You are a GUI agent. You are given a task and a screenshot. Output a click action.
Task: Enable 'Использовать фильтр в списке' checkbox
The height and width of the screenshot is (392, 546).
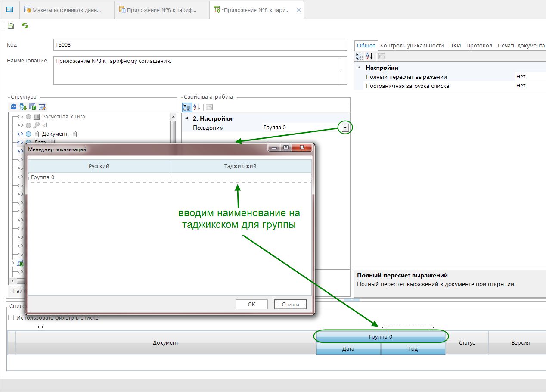click(11, 318)
